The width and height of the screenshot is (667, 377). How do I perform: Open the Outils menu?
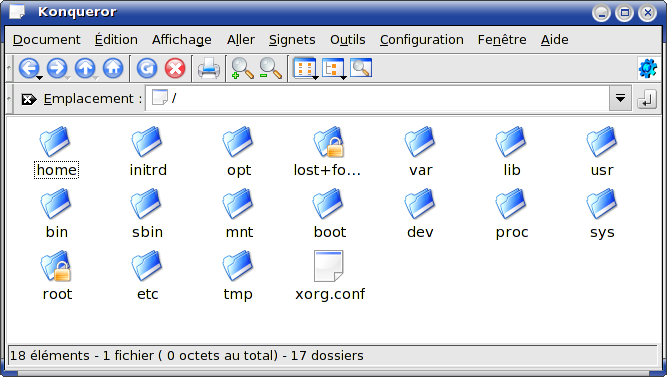click(x=348, y=40)
